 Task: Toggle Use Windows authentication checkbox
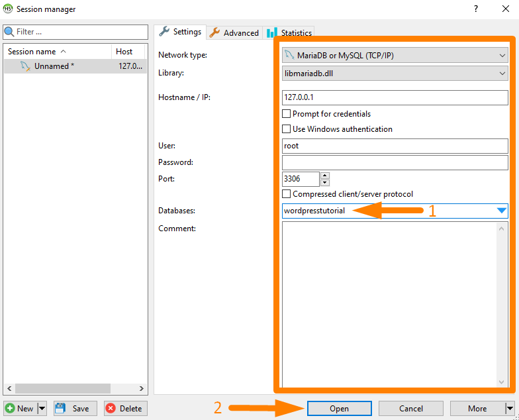[286, 129]
